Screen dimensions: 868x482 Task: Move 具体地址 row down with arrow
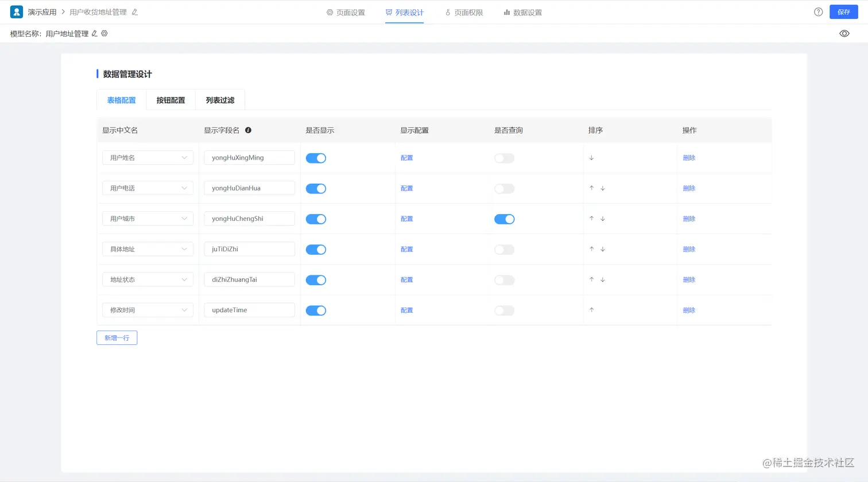[x=603, y=249]
